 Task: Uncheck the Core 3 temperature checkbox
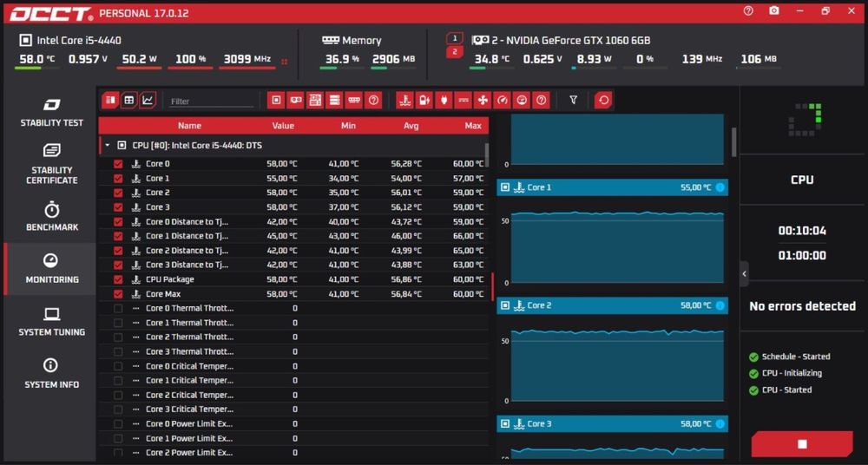click(x=118, y=207)
